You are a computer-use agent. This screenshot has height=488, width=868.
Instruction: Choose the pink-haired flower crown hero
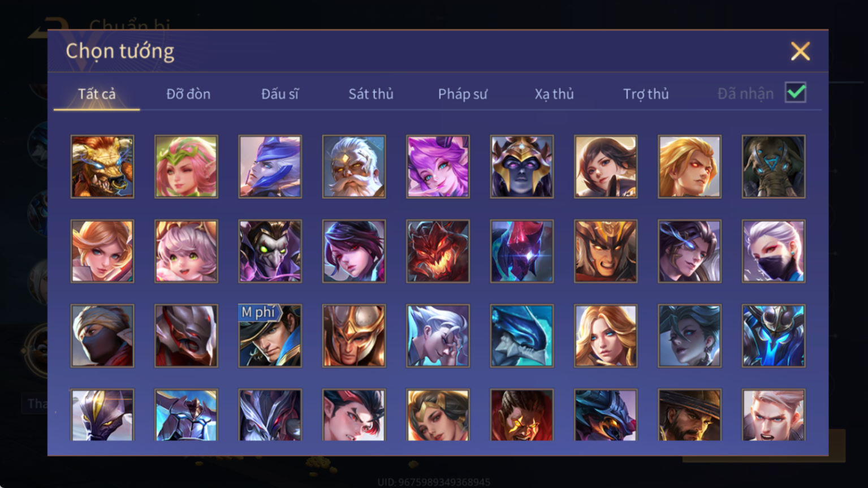(x=186, y=166)
